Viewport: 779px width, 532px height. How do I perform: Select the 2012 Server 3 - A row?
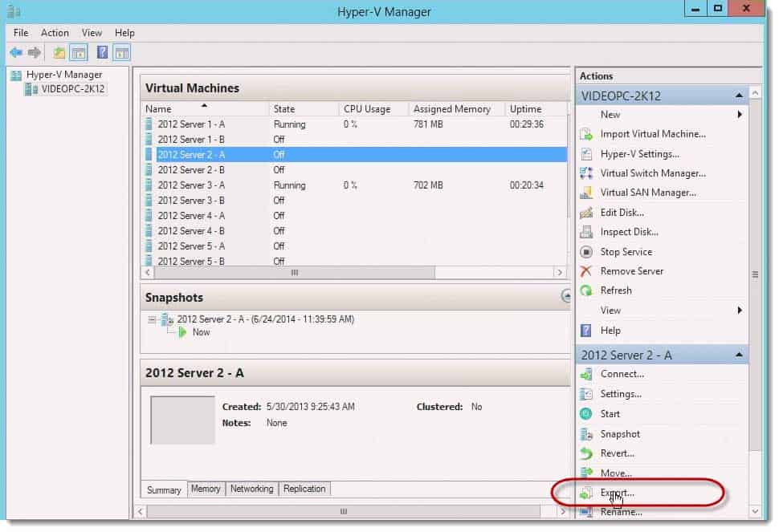tap(355, 185)
